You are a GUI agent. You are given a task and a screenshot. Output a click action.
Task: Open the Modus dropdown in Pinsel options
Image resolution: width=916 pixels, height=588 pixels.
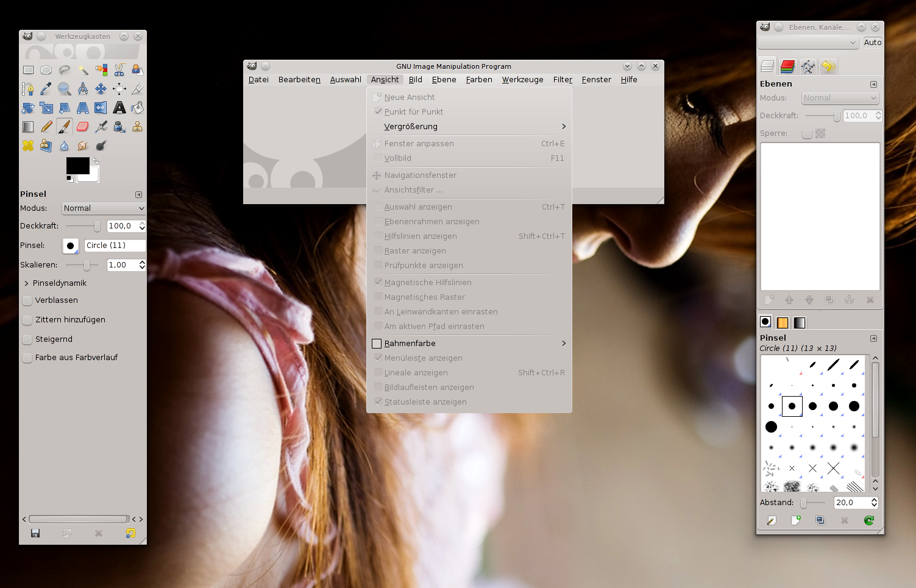(x=104, y=208)
